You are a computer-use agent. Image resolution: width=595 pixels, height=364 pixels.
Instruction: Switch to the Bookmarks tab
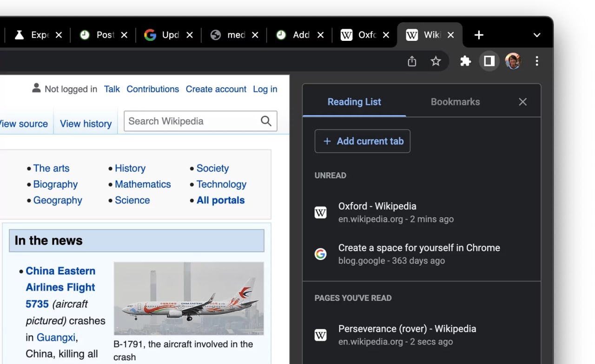click(x=455, y=102)
